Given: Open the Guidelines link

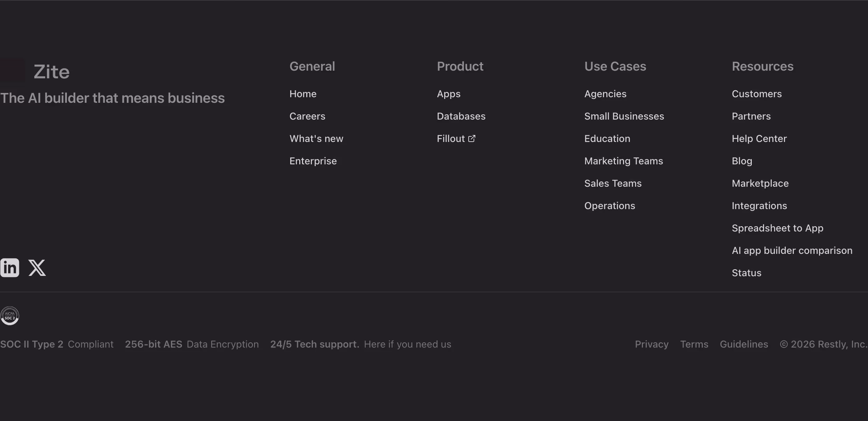Looking at the screenshot, I should coord(744,344).
